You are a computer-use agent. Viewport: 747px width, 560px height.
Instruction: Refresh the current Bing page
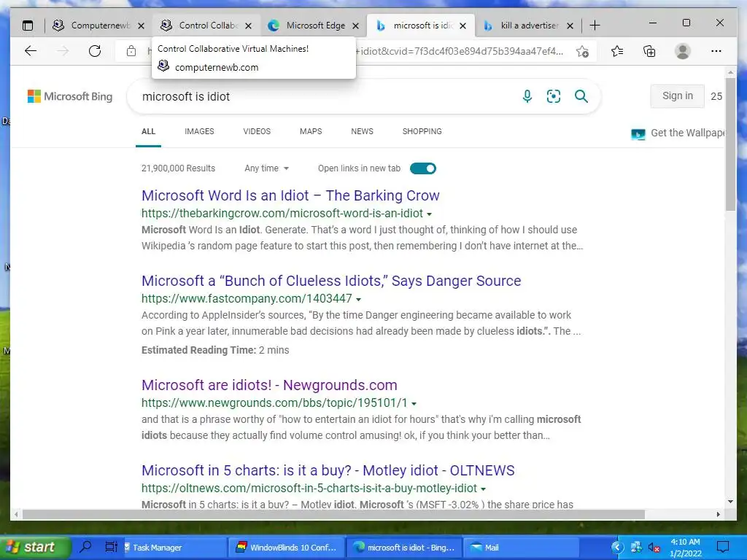[95, 51]
